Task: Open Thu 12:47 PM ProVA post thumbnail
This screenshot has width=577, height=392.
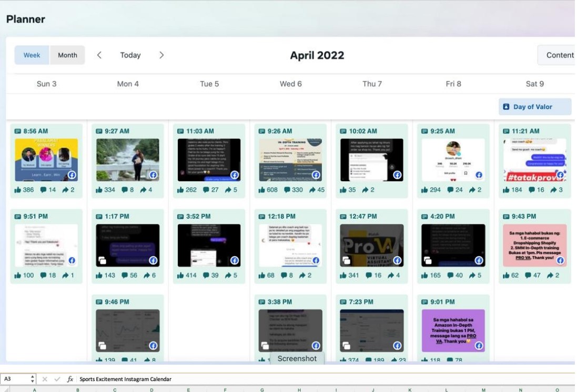Action: point(372,245)
